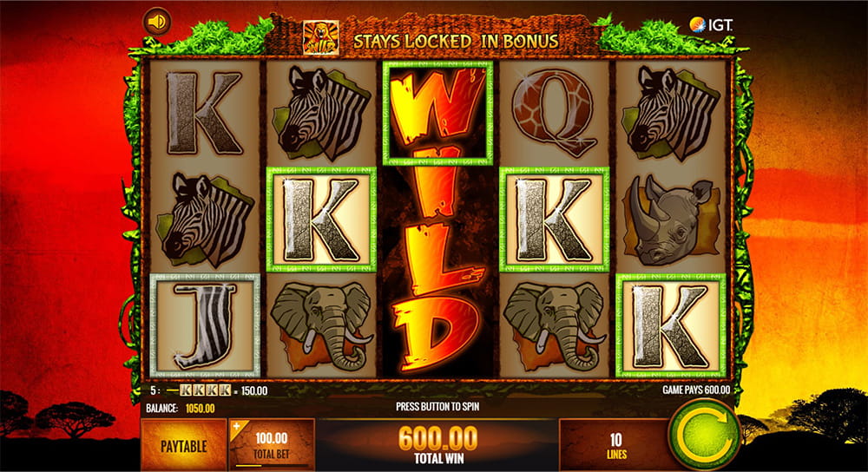The width and height of the screenshot is (868, 472).
Task: Click the highlighted K on reel two
Action: (321, 220)
